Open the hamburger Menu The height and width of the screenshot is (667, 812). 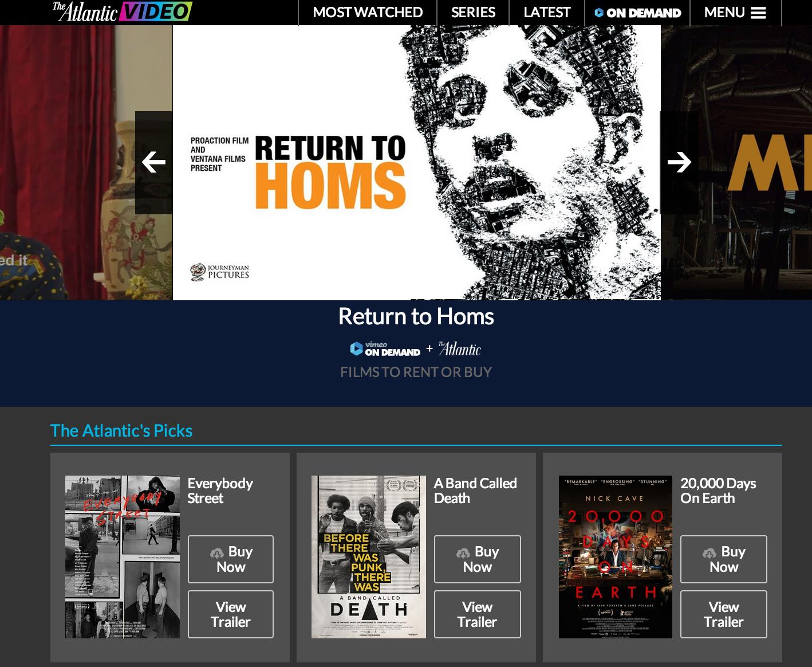tap(735, 13)
